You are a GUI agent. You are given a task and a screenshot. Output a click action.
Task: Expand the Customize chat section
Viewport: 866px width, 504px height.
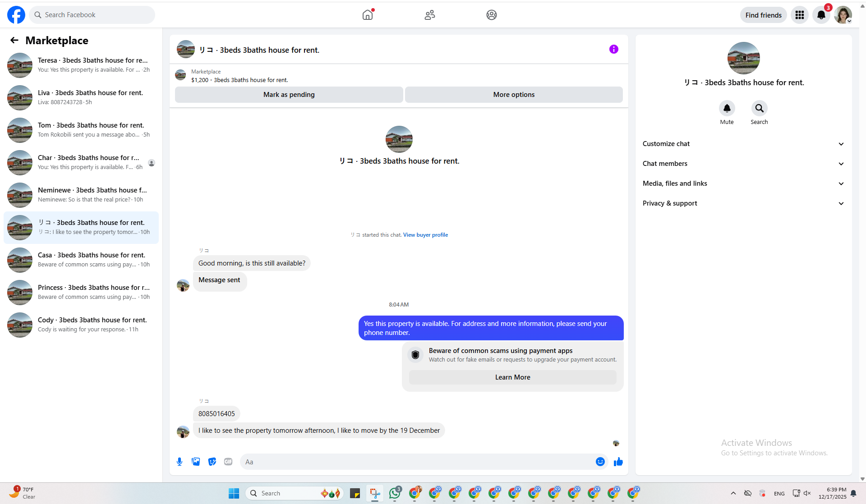coord(743,144)
